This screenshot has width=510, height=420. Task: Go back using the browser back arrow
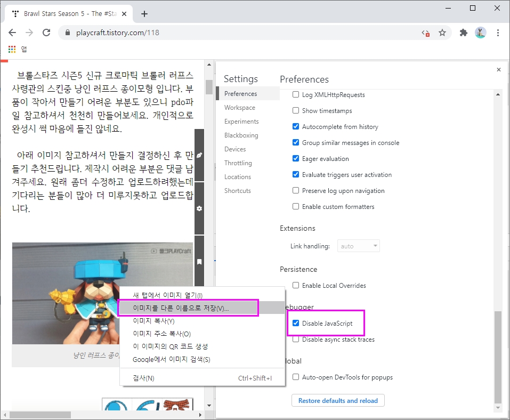[x=12, y=33]
